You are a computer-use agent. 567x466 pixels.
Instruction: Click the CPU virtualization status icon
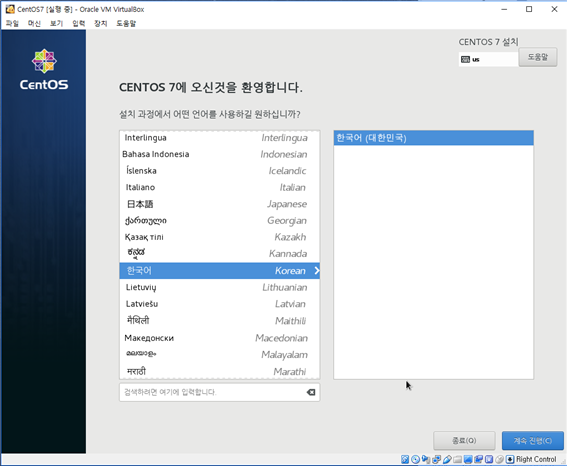click(489, 459)
